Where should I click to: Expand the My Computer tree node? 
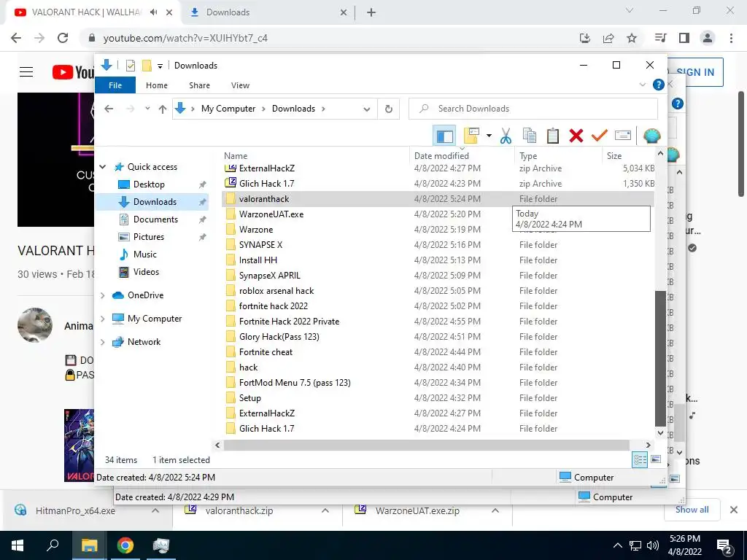tap(103, 319)
